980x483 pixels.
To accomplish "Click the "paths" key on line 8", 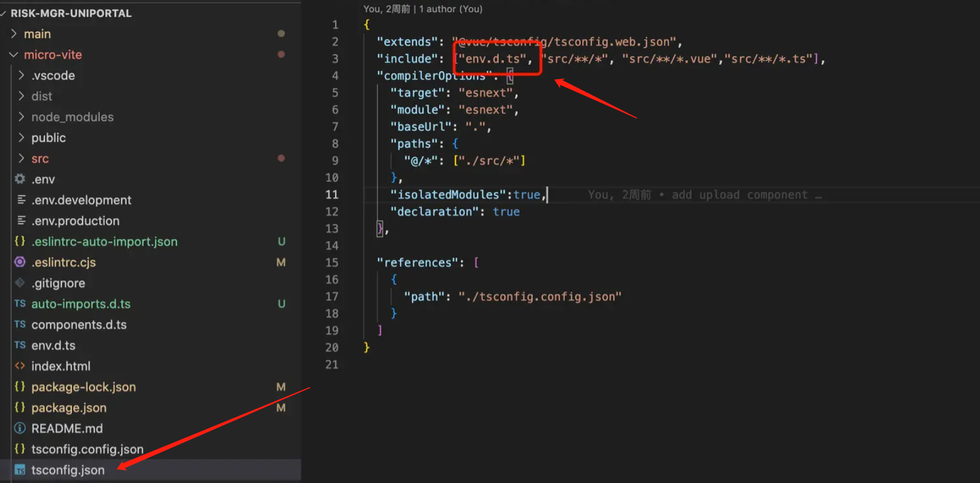I will pos(414,144).
